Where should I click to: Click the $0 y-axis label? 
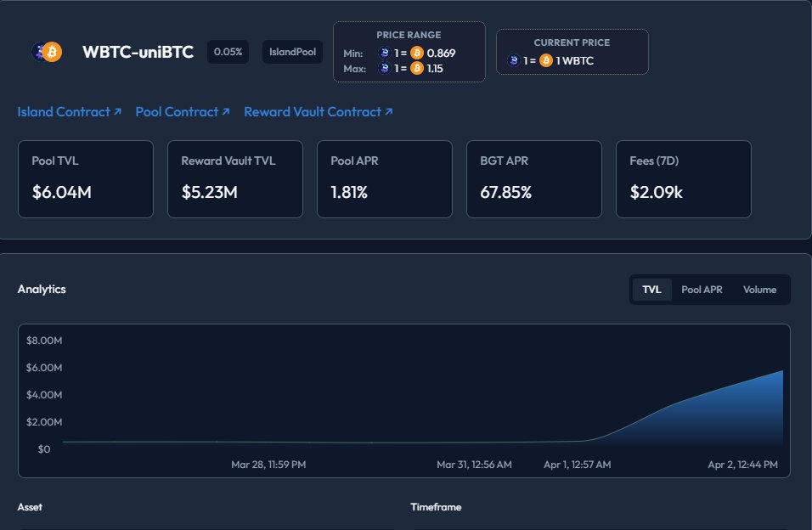click(x=44, y=449)
